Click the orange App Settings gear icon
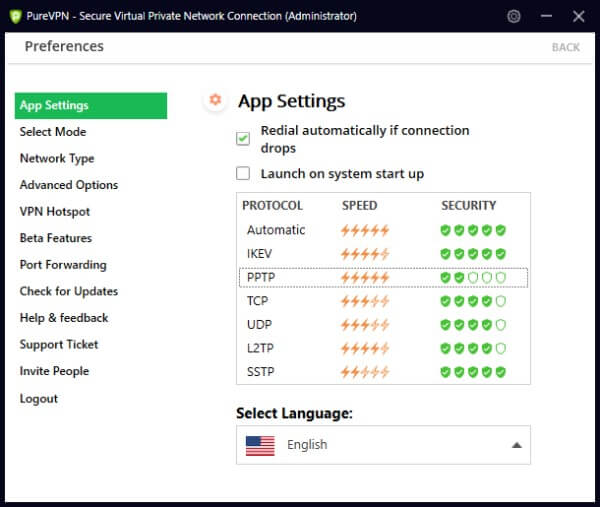The height and width of the screenshot is (507, 600). [215, 99]
